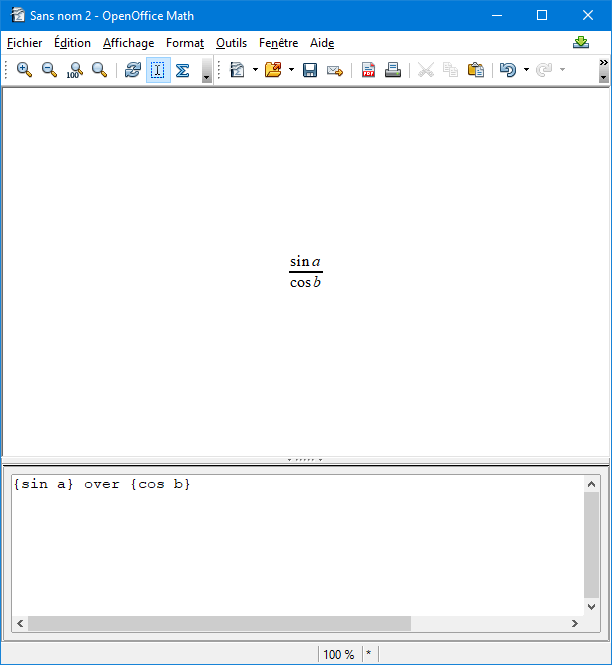Click the pane splitter handle dots
This screenshot has height=665, width=612.
(305, 460)
